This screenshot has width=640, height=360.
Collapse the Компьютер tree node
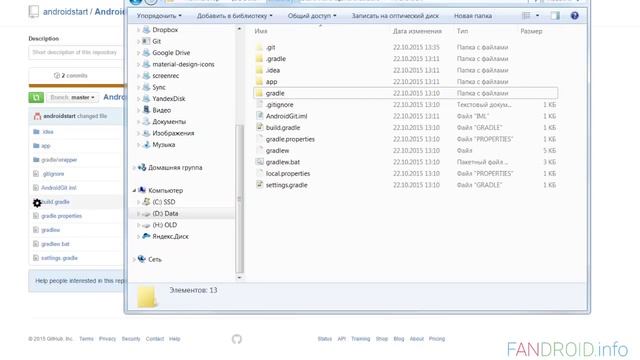[x=134, y=190]
